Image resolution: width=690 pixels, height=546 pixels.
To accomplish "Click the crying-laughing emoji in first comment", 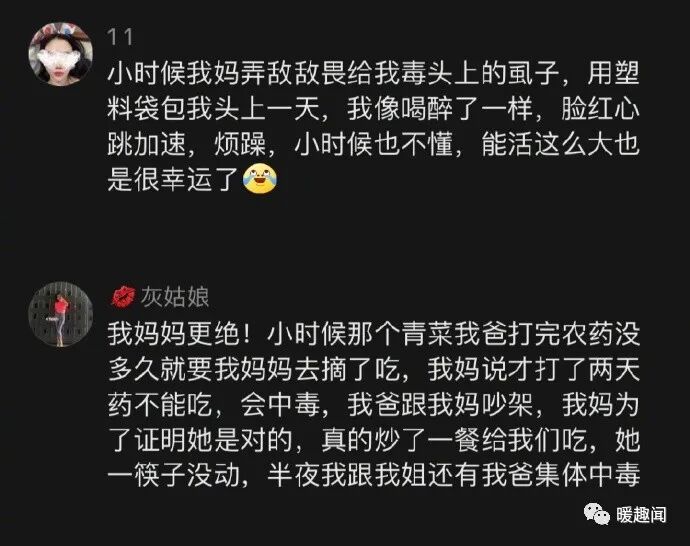I will tap(260, 178).
